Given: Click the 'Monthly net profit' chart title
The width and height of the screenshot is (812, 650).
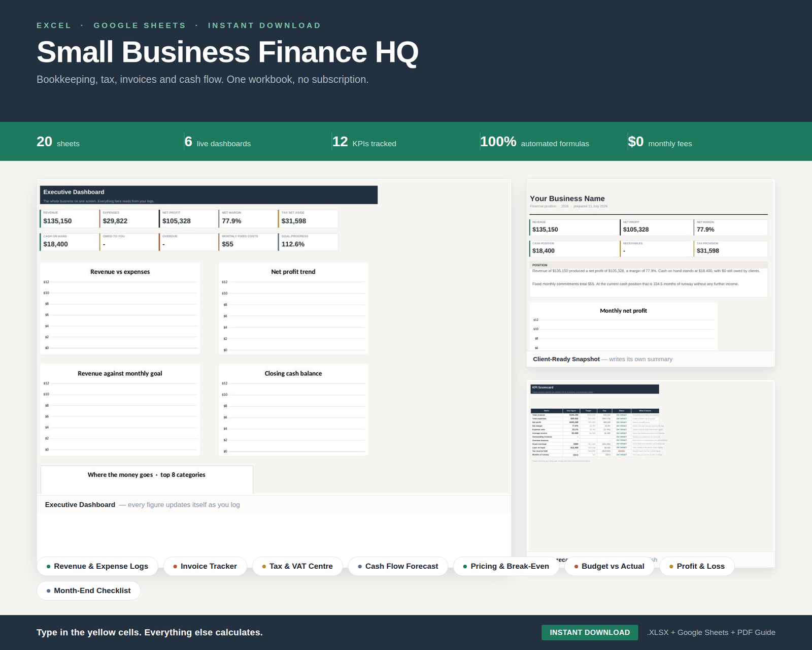Looking at the screenshot, I should coord(624,311).
